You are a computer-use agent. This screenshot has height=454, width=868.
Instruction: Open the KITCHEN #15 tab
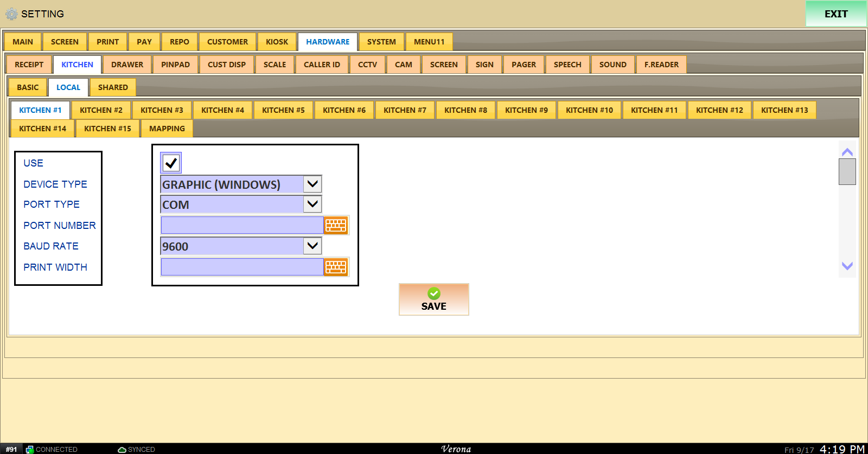[x=107, y=129]
